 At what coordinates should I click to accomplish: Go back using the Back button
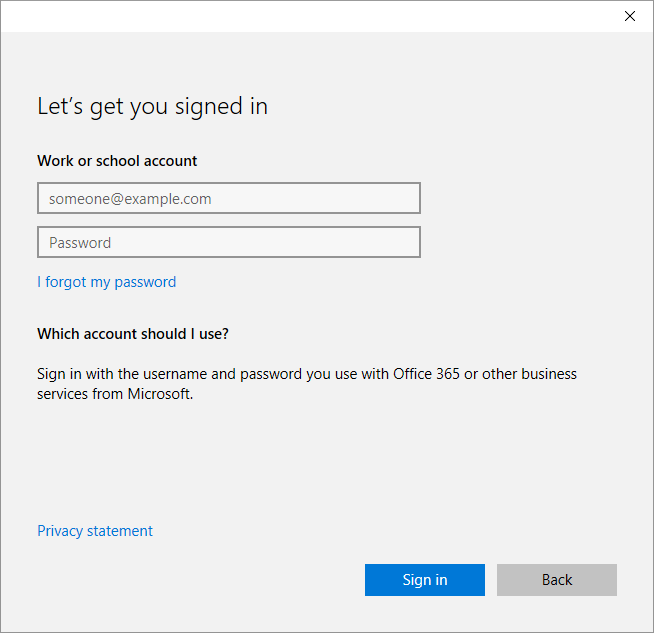point(556,580)
